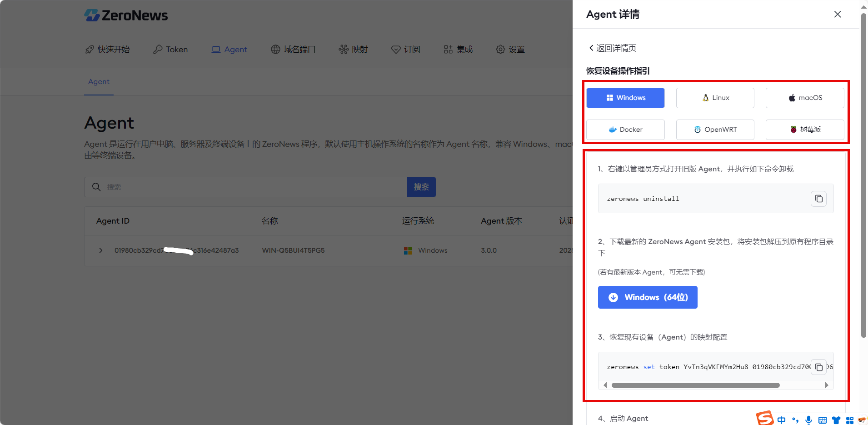868x425 pixels.
Task: Open the 设置 menu item
Action: coord(510,50)
